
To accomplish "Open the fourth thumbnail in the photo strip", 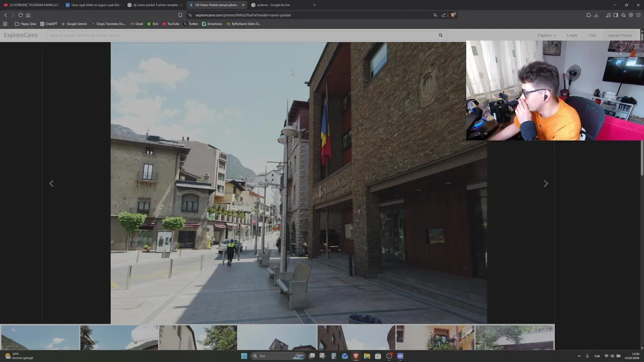I will (277, 337).
